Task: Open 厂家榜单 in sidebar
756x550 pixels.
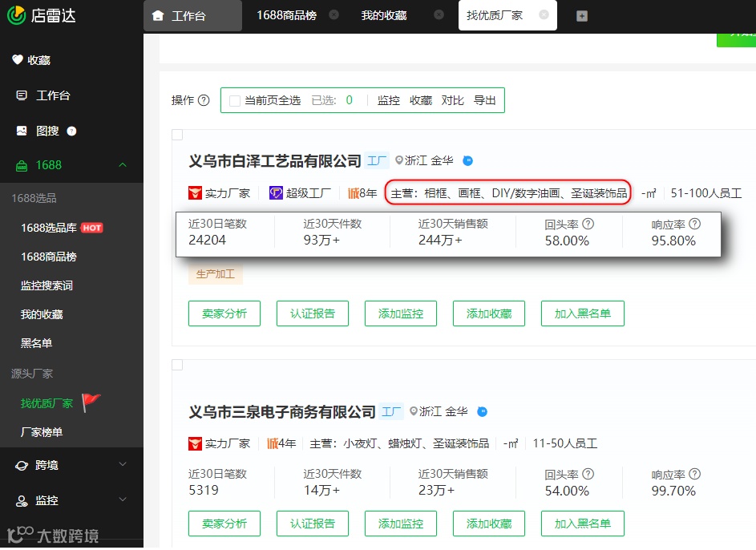Action: [x=42, y=432]
